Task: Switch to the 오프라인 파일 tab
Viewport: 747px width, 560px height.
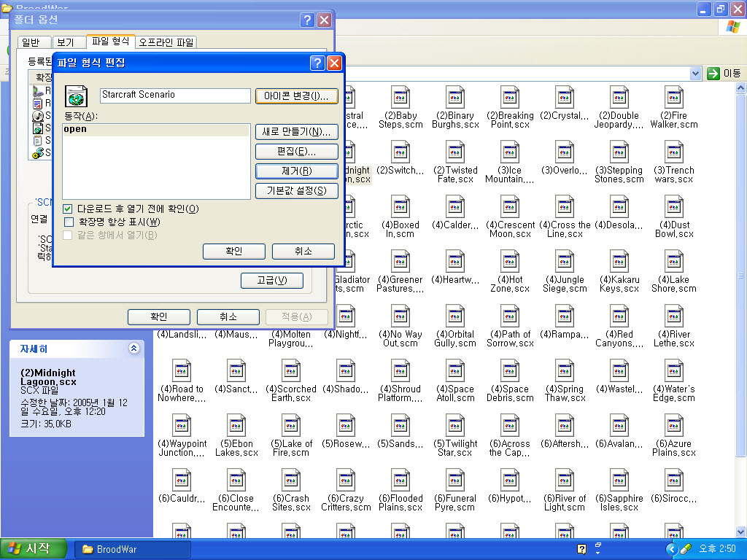Action: [166, 42]
